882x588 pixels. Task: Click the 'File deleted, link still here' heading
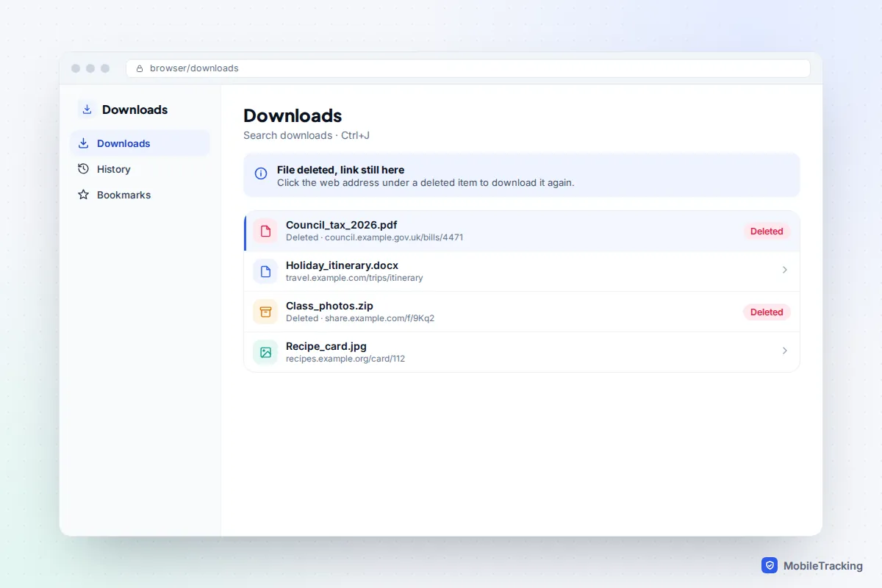340,170
